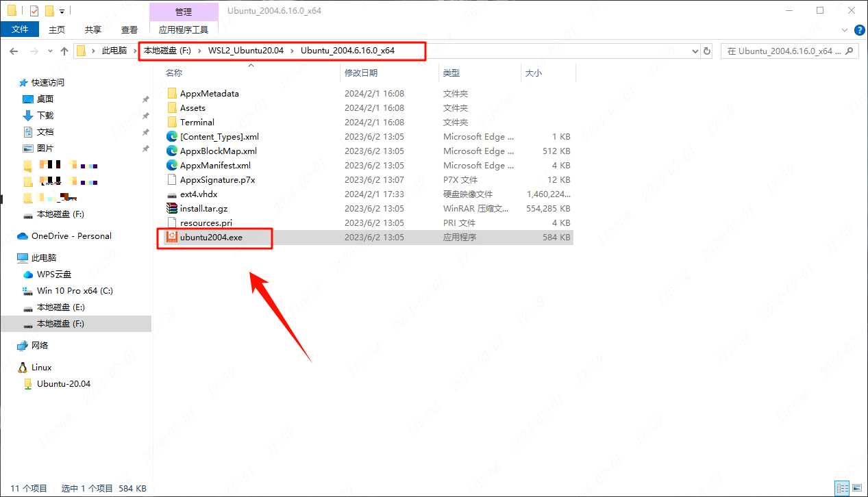Select Win 10 Pro x64 (C:) drive
The width and height of the screenshot is (868, 497).
tap(75, 291)
